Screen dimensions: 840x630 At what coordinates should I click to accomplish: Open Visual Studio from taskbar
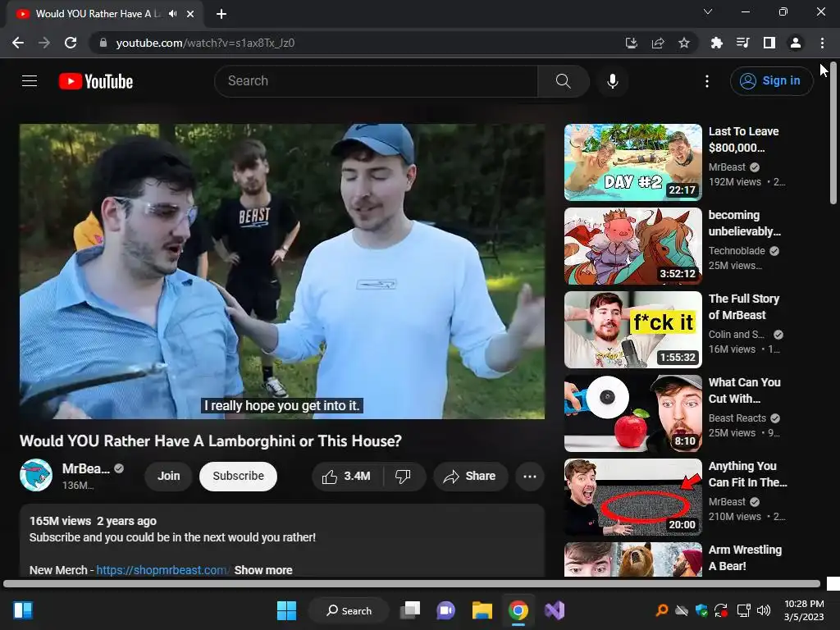pos(554,610)
